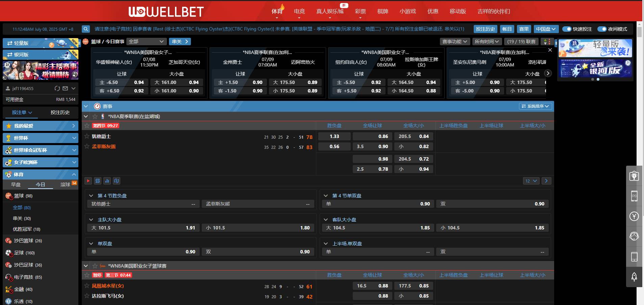Click the 赛果 results button
The width and height of the screenshot is (644, 305).
point(524,29)
